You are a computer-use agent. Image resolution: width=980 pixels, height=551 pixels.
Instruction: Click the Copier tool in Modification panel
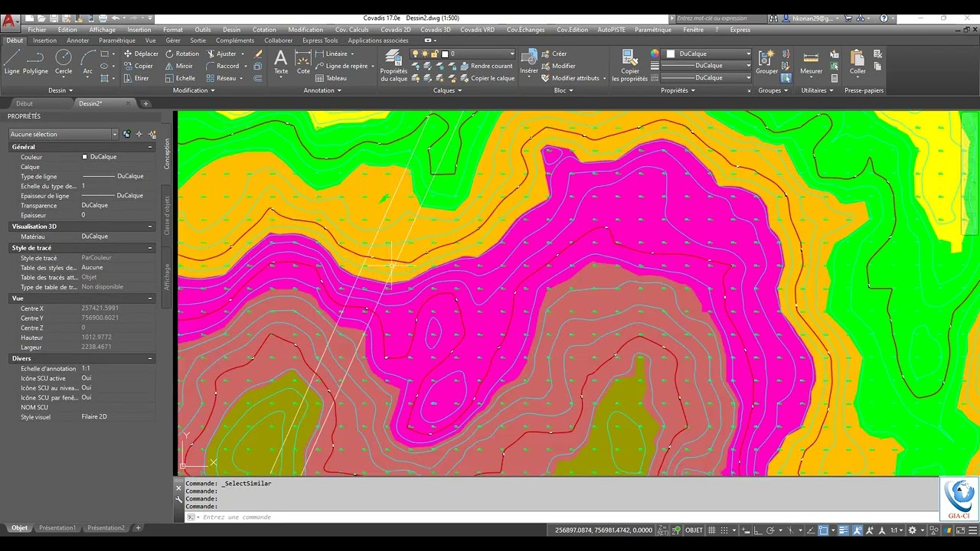click(x=138, y=66)
